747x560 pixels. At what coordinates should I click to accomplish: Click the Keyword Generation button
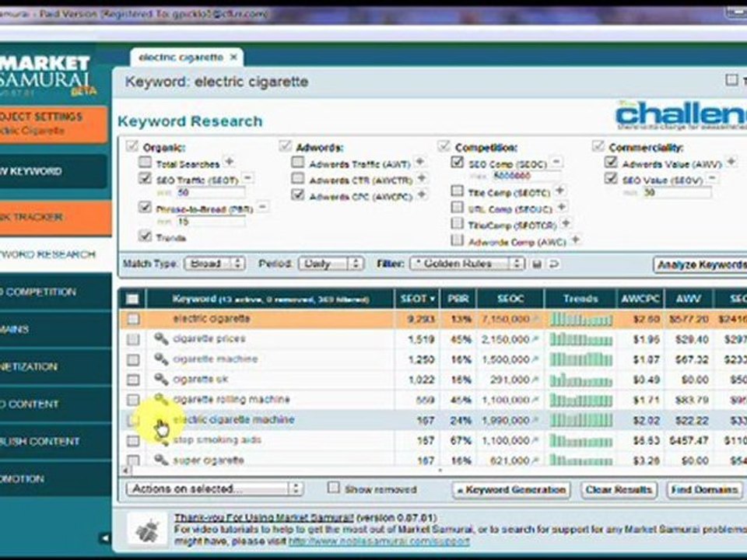coord(510,489)
